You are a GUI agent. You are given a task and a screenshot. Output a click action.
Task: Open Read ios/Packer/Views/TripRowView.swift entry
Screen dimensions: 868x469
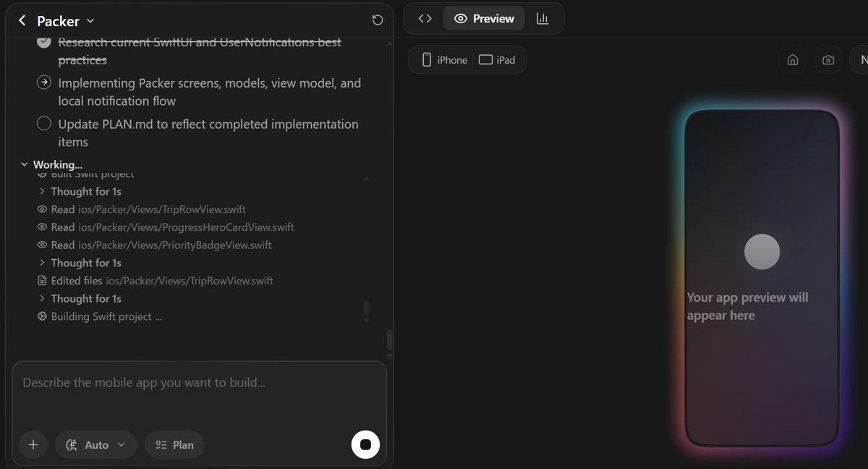pos(142,209)
